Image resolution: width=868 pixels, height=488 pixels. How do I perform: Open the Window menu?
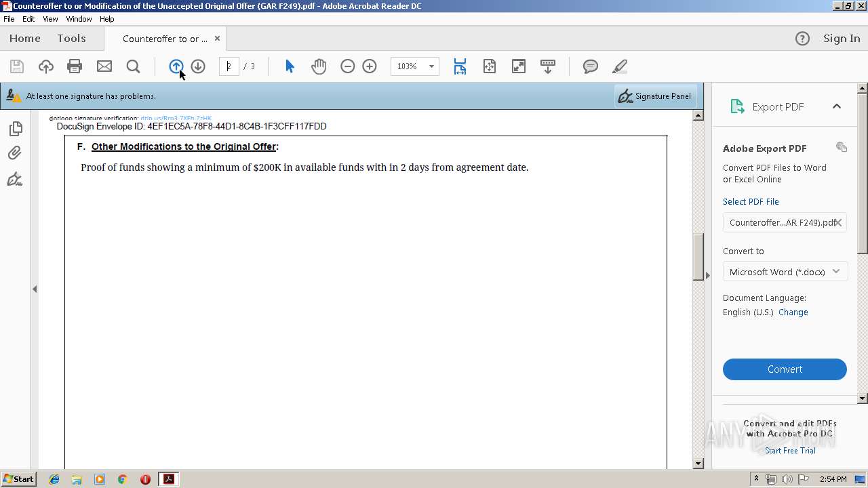click(x=79, y=19)
